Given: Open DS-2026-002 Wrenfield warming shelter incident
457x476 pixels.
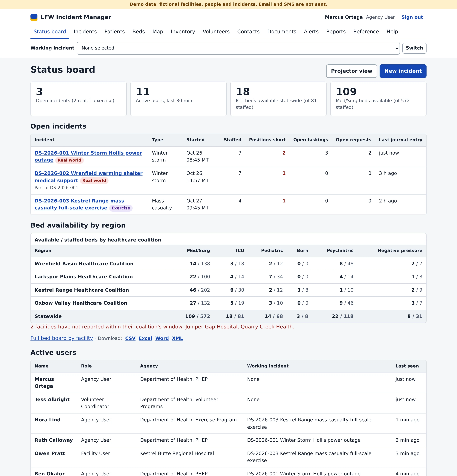Looking at the screenshot, I should click(x=88, y=177).
